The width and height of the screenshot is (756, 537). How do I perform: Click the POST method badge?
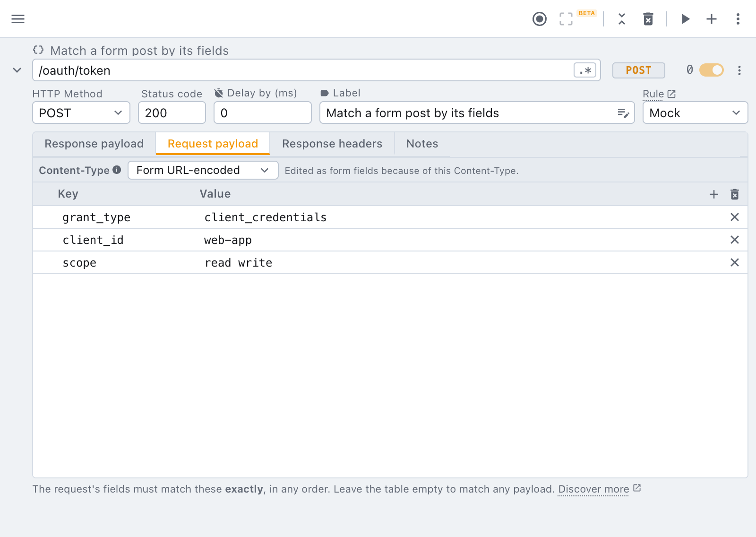tap(639, 70)
